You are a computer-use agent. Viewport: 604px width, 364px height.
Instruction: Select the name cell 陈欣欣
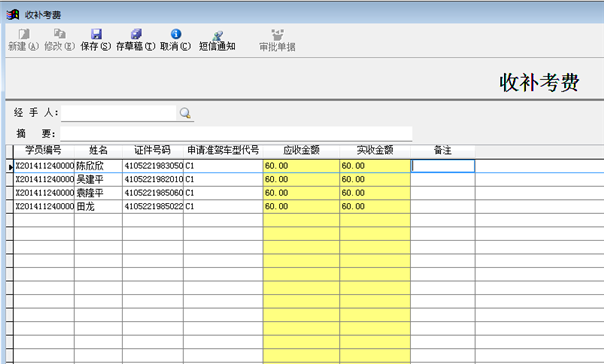click(99, 166)
